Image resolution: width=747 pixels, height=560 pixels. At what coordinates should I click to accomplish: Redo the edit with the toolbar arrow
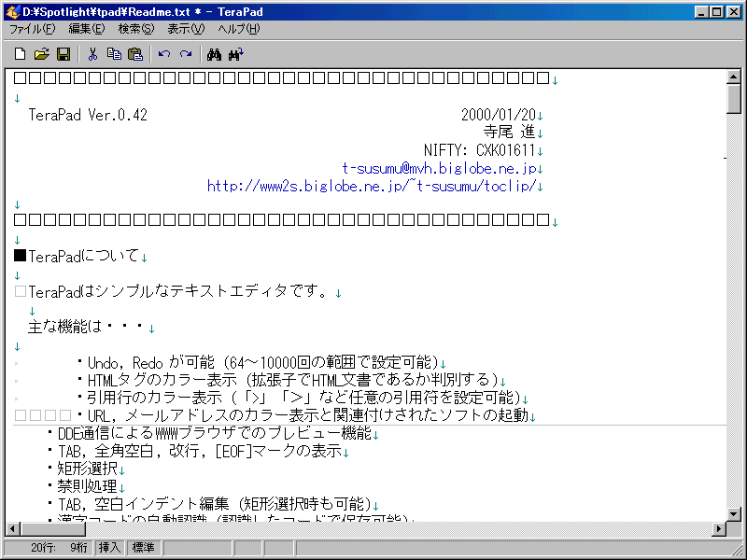(x=186, y=54)
